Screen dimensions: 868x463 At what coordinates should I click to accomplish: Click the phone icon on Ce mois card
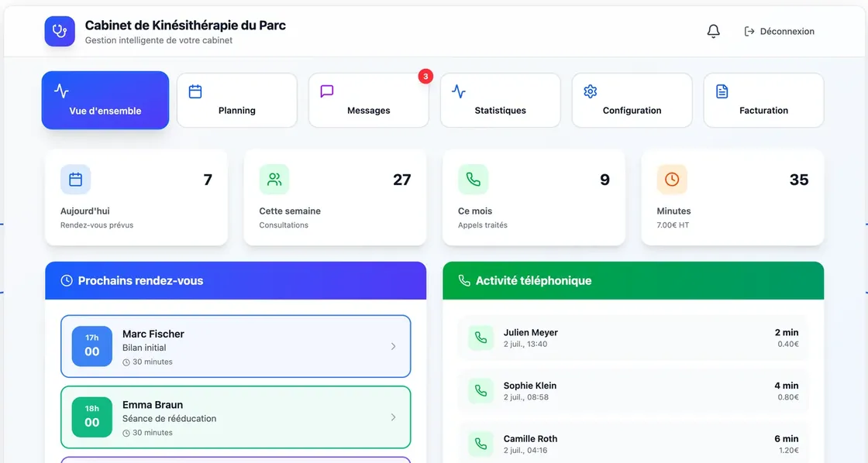click(473, 179)
